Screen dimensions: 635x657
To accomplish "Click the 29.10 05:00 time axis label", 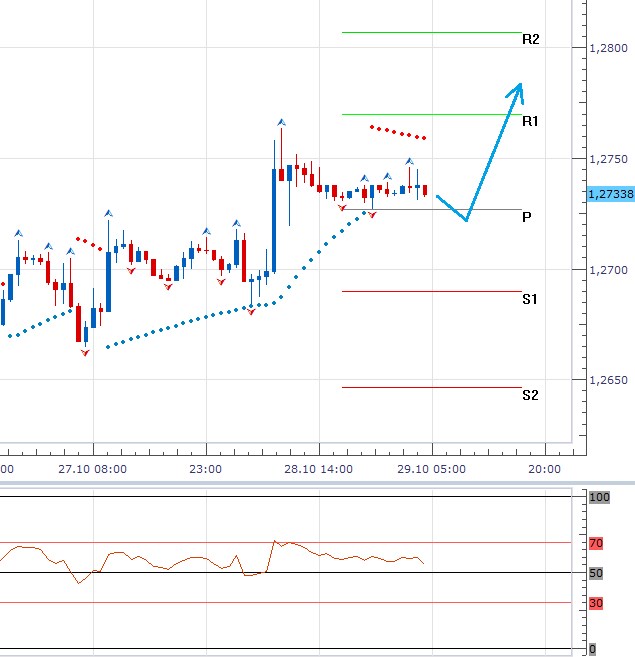I will pos(432,468).
